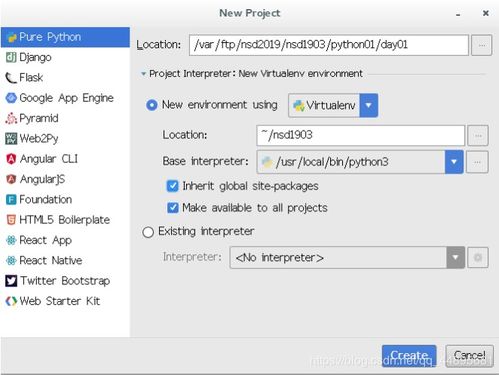Select Web Starter Kit text label
The width and height of the screenshot is (499, 375).
(x=60, y=301)
